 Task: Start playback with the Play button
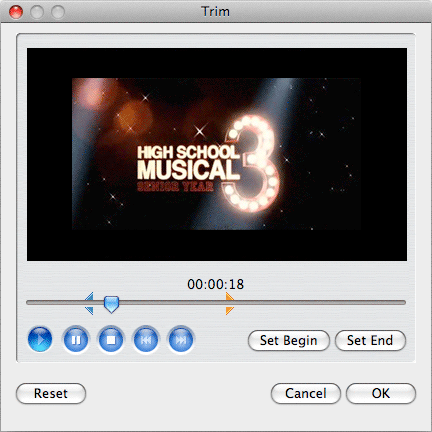point(40,340)
